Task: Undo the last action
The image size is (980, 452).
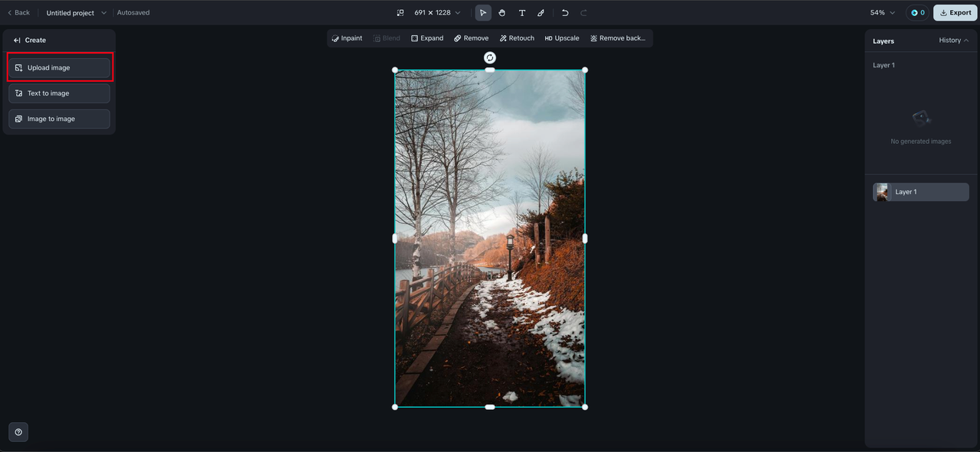Action: (x=565, y=13)
